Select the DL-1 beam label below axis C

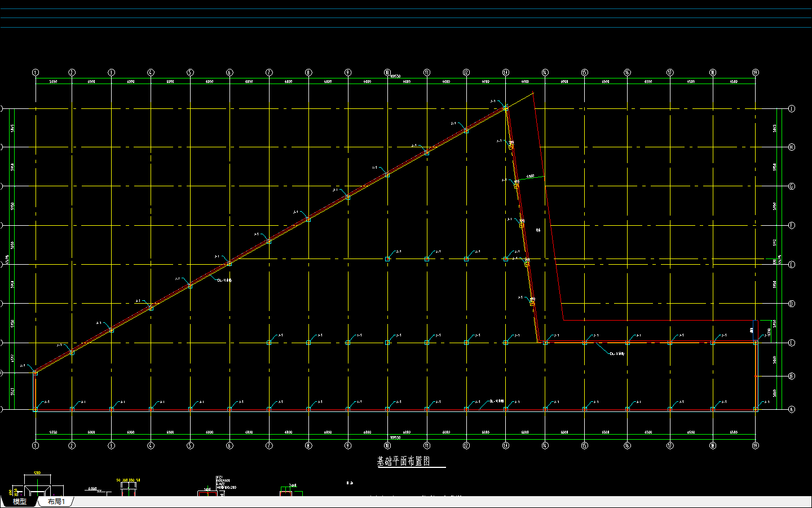coord(617,354)
